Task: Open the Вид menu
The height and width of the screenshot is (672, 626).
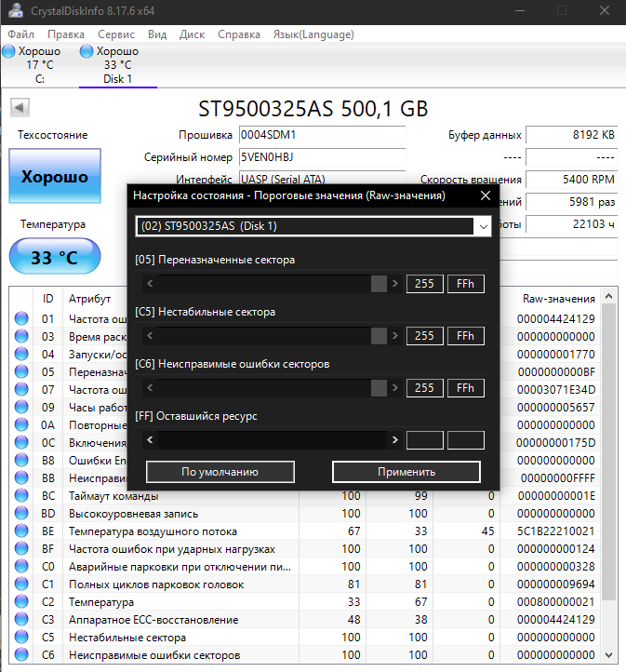Action: coord(157,34)
